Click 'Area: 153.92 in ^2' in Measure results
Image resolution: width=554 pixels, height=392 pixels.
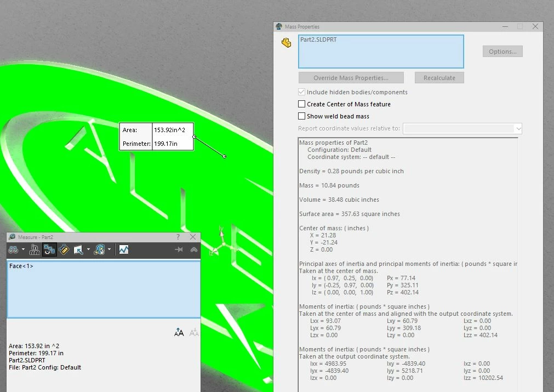click(34, 346)
